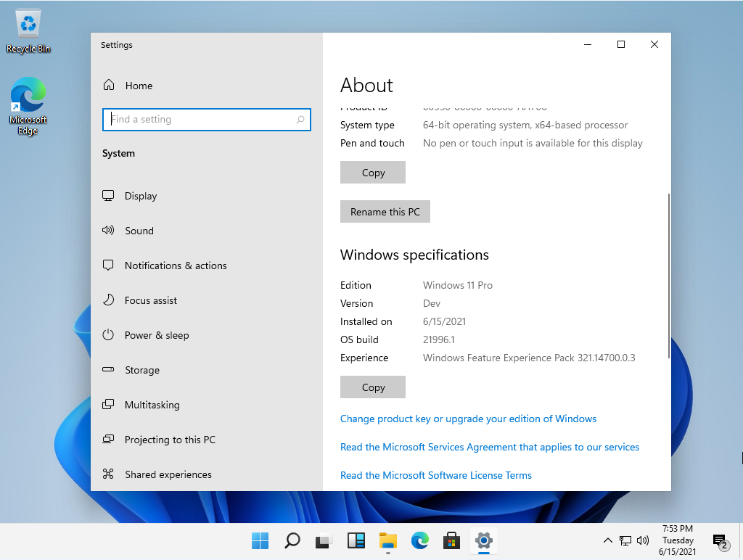Open Storage settings
743x560 pixels.
pos(143,370)
